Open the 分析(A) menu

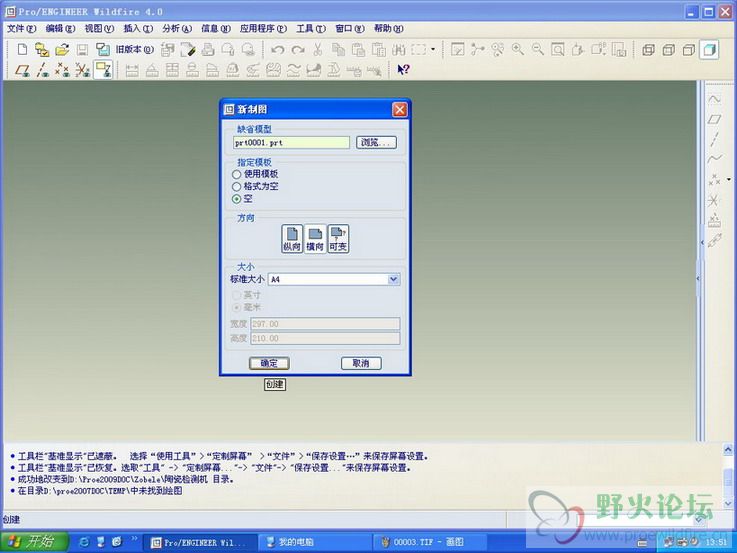(177, 29)
